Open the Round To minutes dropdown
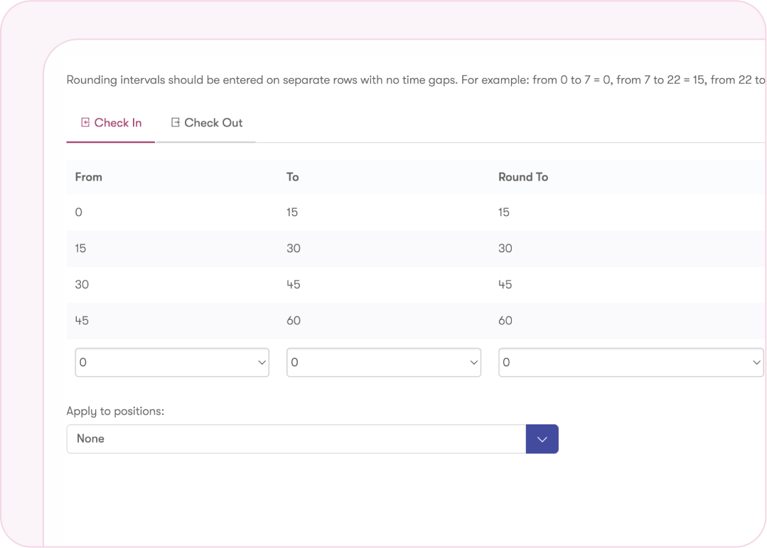Screen dimensions: 767x548 point(631,363)
